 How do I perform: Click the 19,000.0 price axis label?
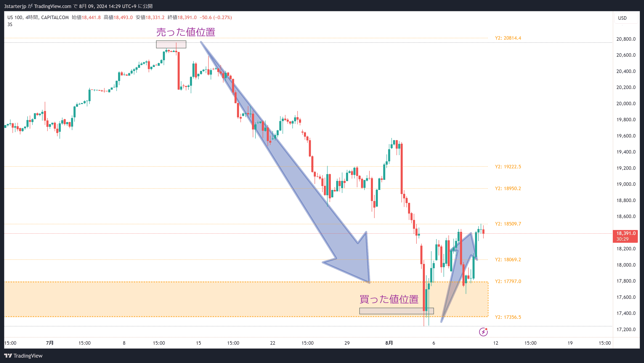coord(626,184)
